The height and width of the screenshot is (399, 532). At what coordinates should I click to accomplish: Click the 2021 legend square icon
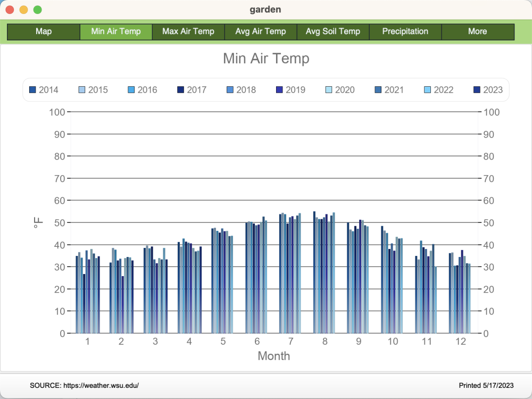(x=378, y=90)
